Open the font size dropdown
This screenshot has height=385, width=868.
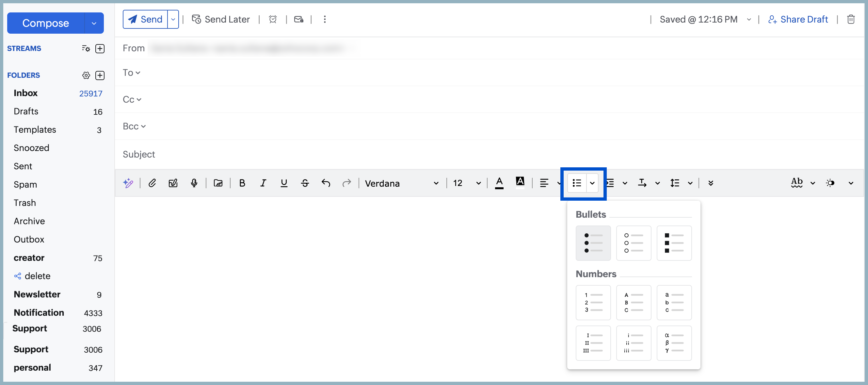(x=478, y=183)
